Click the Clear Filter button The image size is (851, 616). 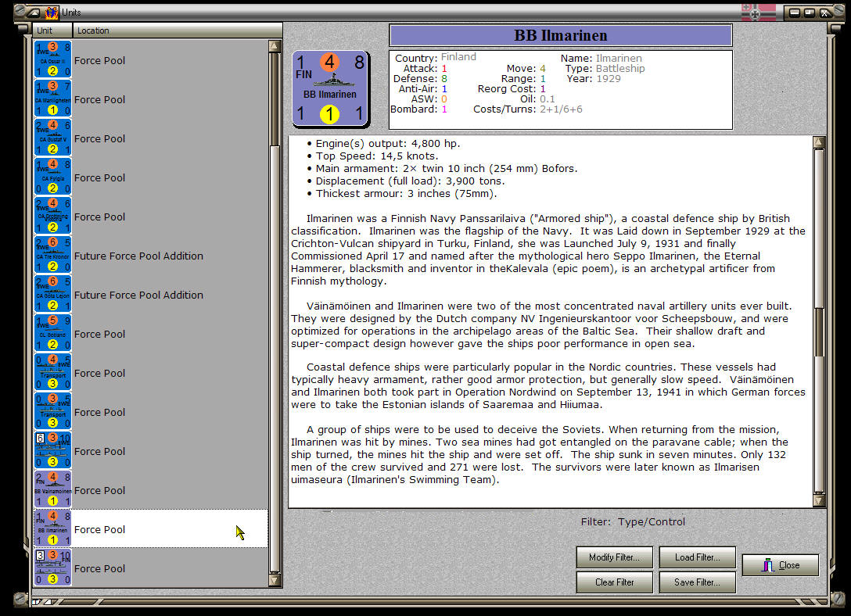(x=614, y=582)
